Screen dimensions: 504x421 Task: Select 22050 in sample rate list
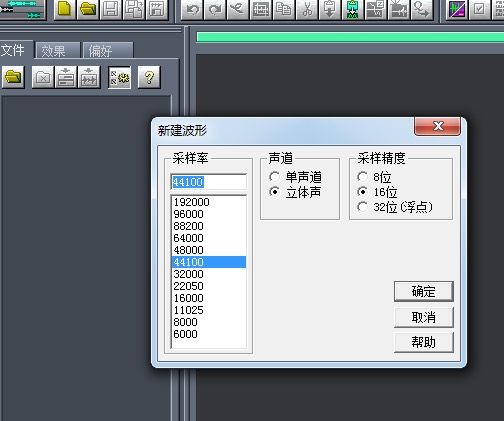(209, 286)
